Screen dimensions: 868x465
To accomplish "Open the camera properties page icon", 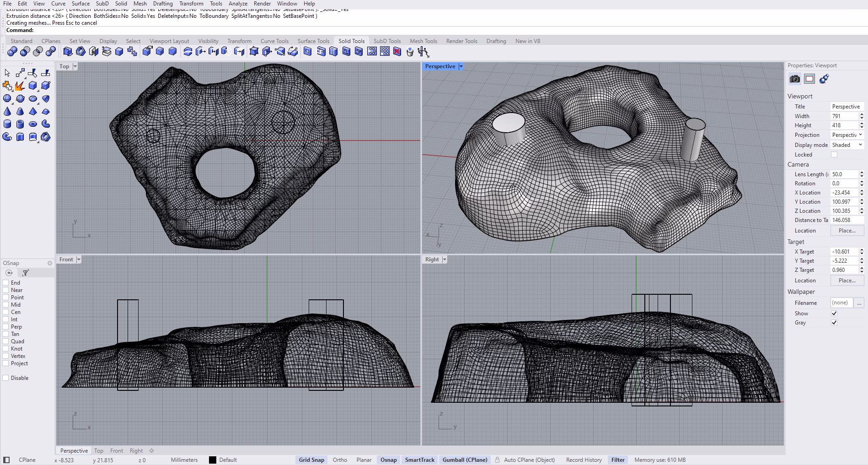I will coord(794,79).
